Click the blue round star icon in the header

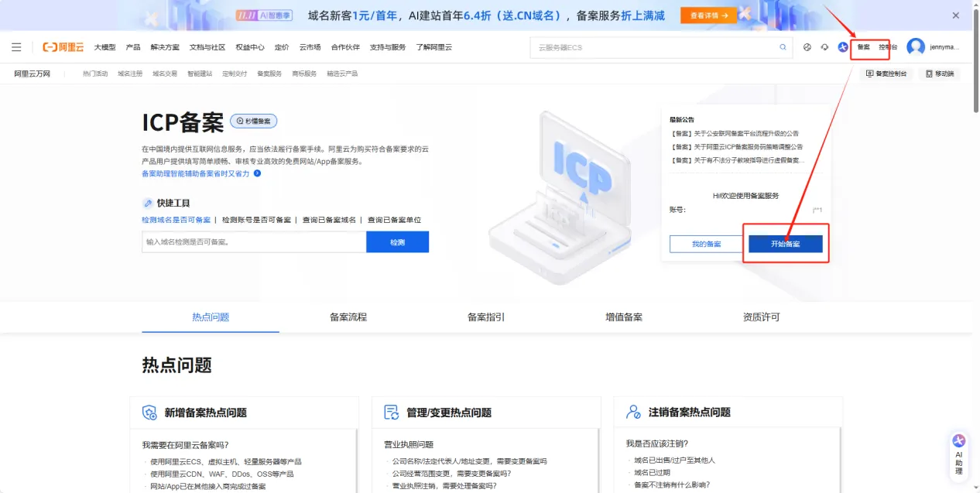pyautogui.click(x=843, y=47)
